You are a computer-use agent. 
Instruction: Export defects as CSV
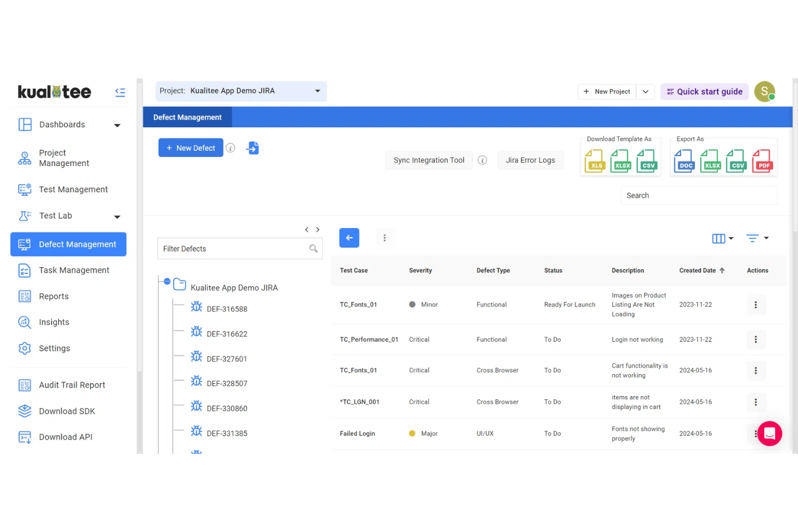coord(736,161)
